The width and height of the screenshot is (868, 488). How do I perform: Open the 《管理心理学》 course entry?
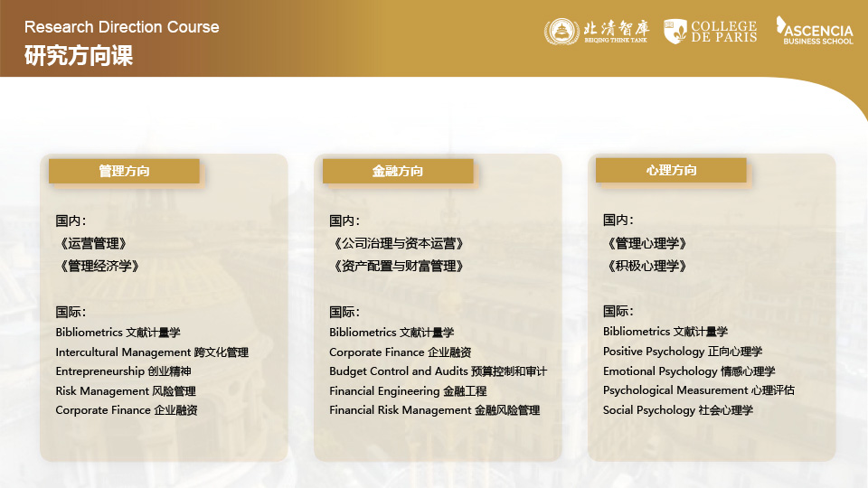point(646,243)
